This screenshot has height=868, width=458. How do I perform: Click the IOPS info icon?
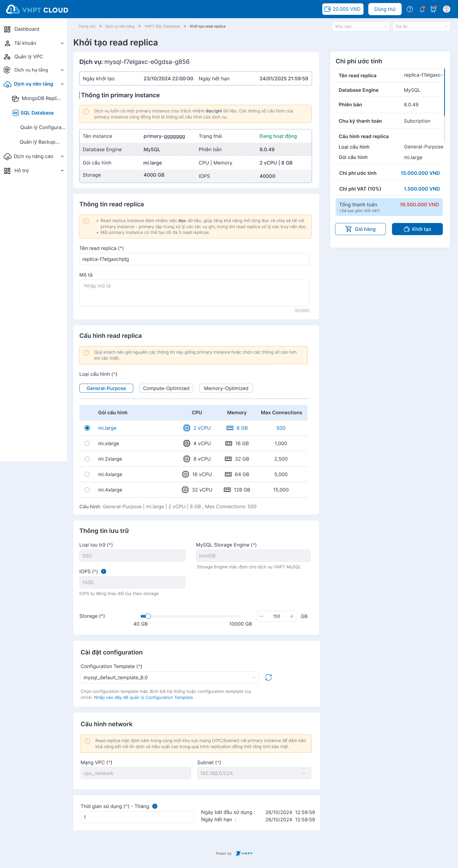click(104, 571)
